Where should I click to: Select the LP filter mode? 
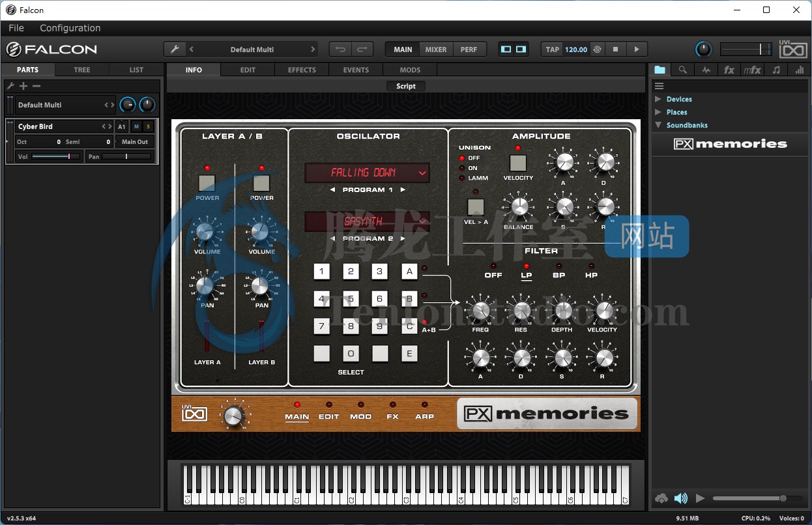tap(526, 275)
